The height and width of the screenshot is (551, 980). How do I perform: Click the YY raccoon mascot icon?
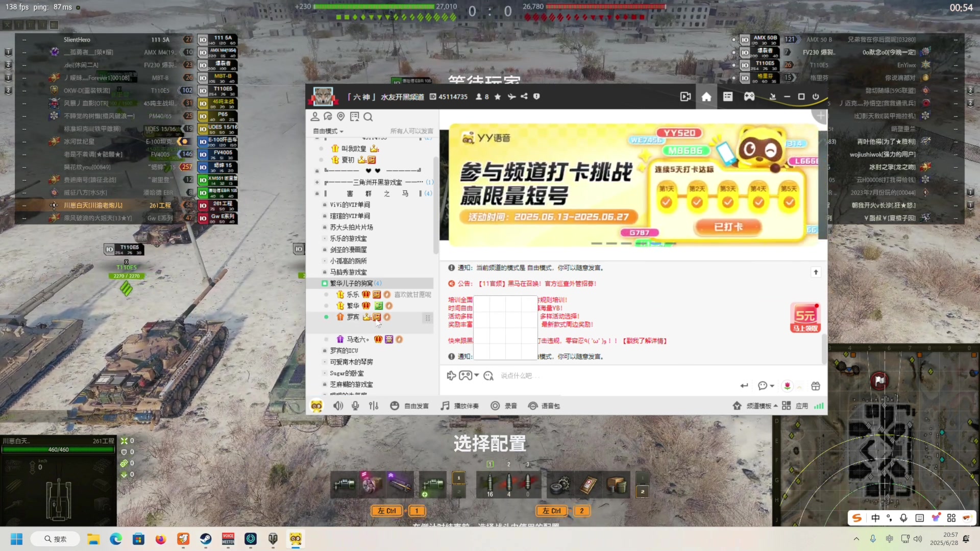pyautogui.click(x=316, y=406)
